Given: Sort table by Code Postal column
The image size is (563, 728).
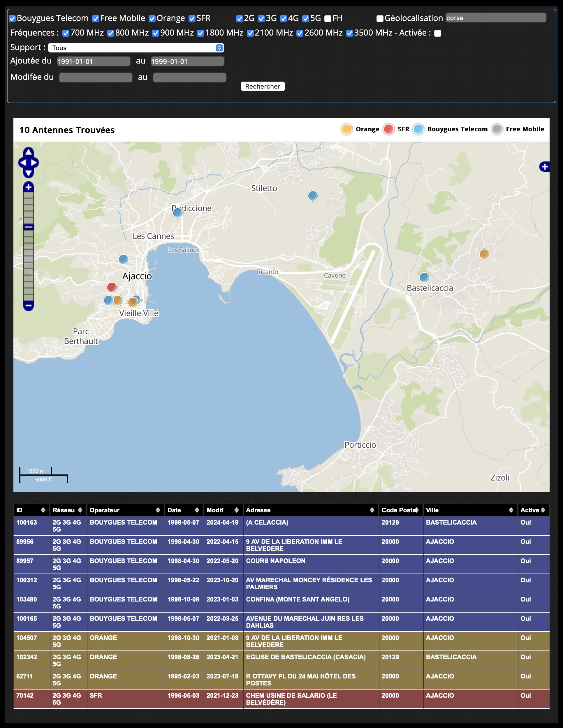Looking at the screenshot, I should pos(401,510).
